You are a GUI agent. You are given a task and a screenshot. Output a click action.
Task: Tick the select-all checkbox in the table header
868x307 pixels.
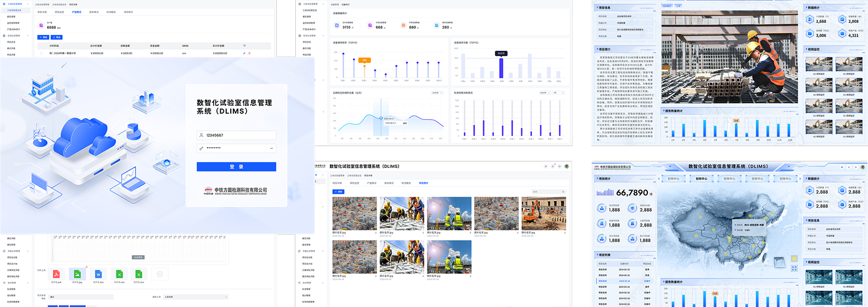pyautogui.click(x=41, y=46)
